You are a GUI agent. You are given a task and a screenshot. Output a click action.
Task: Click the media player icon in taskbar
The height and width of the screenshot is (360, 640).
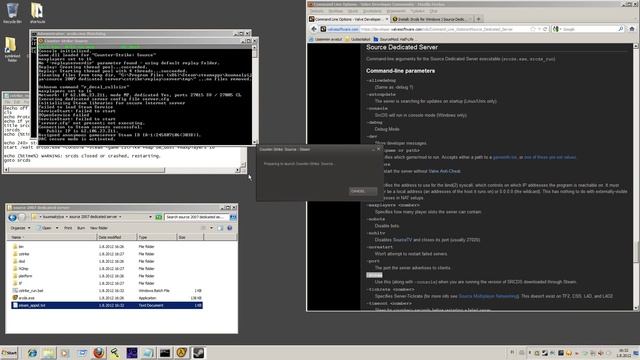64,353
